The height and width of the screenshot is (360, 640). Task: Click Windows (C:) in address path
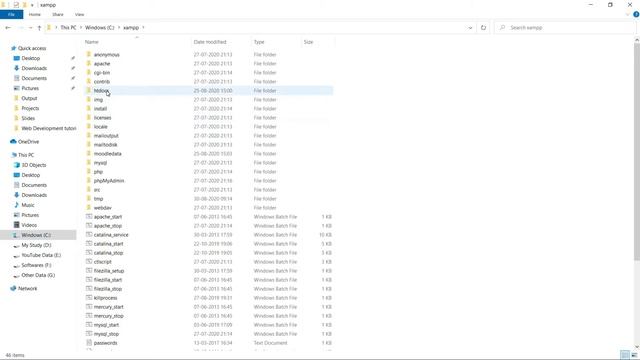(100, 28)
